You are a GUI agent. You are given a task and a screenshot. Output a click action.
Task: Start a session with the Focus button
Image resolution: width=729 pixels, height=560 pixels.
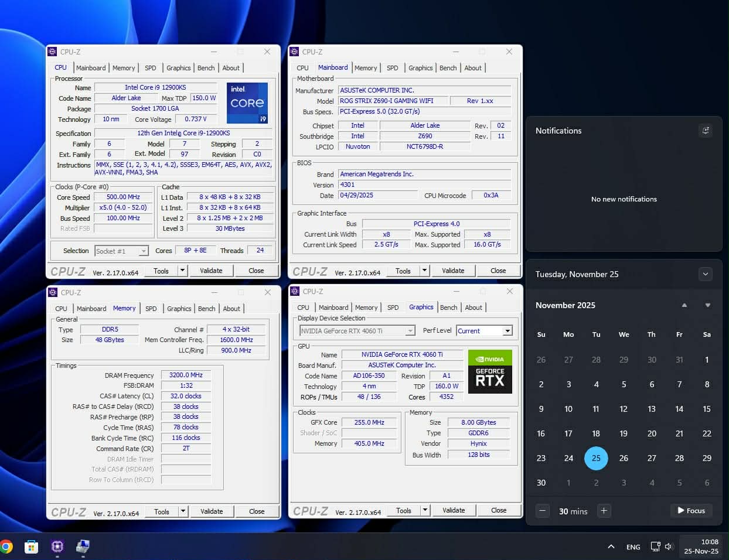coord(691,511)
